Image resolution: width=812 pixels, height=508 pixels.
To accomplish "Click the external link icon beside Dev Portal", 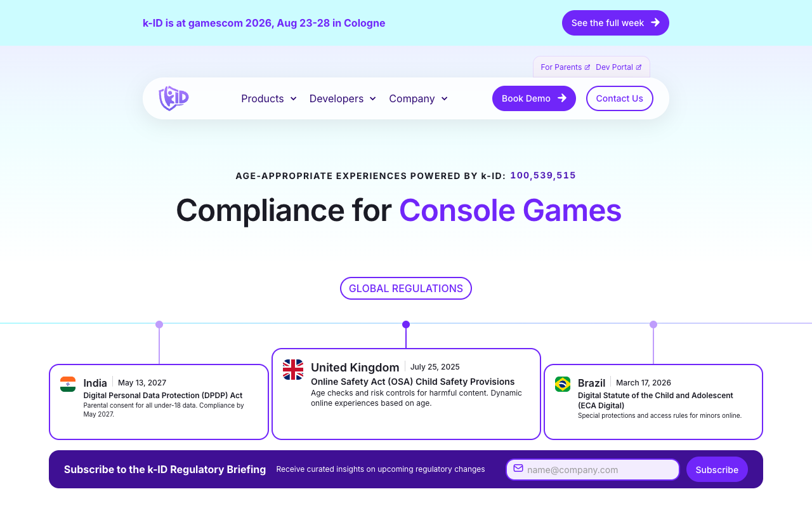I will (639, 67).
